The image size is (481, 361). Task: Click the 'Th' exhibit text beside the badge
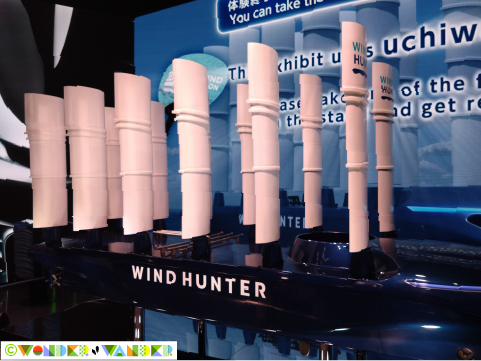tap(237, 72)
